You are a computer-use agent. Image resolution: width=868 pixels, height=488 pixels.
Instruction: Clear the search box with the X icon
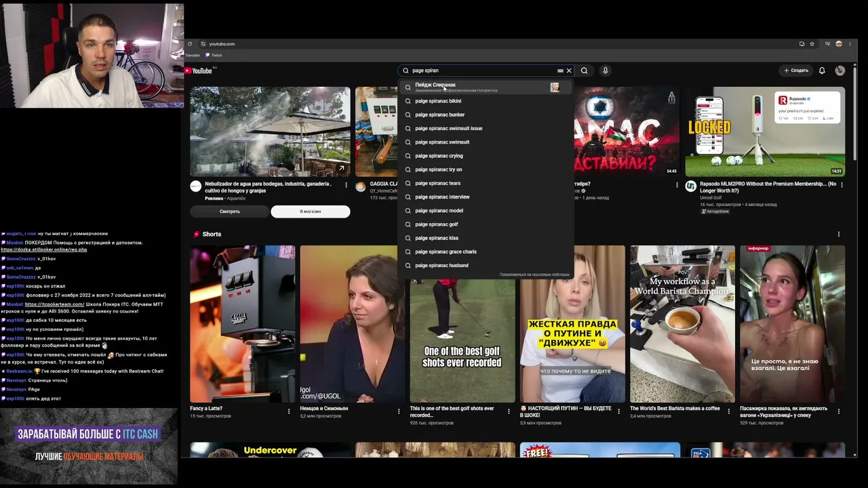pyautogui.click(x=569, y=70)
